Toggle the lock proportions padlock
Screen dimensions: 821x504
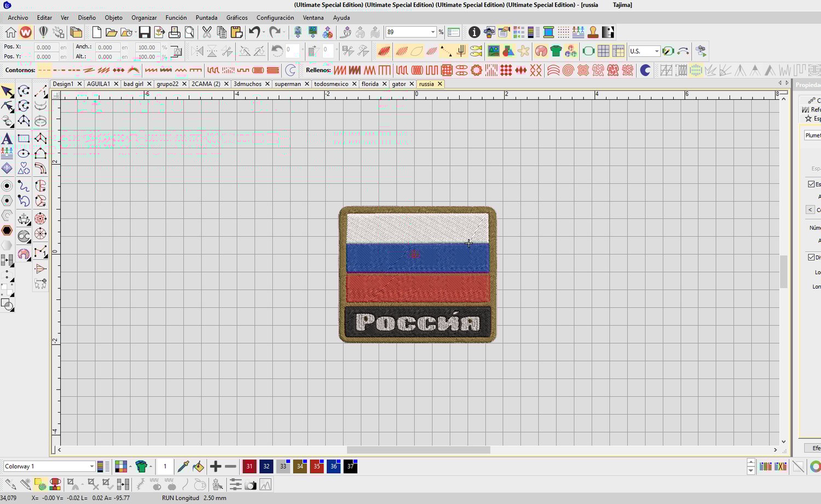pyautogui.click(x=177, y=52)
